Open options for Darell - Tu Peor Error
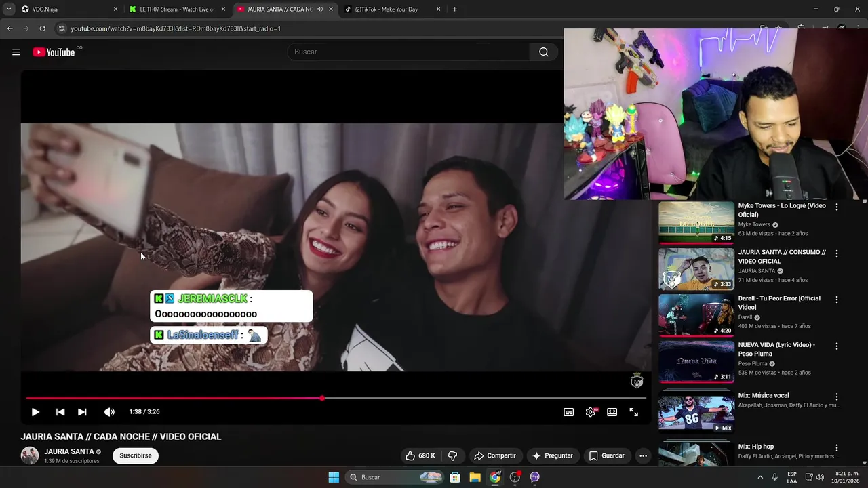Screen dimensions: 868x488 837,300
